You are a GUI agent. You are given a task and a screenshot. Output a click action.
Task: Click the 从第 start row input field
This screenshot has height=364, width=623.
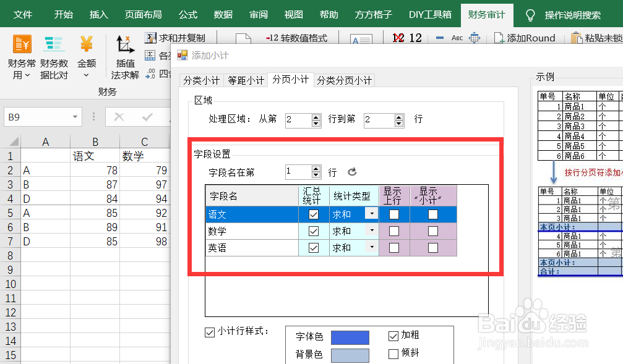point(298,120)
